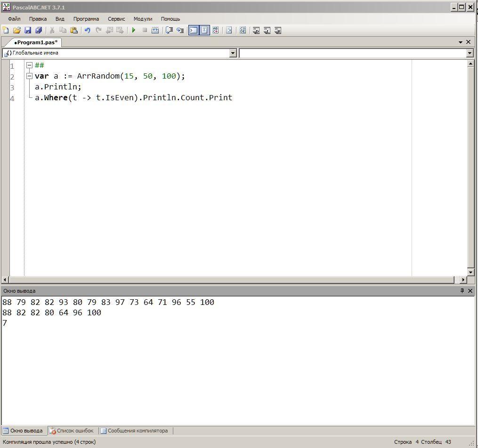Click the output count value 7
478x448 pixels.
(x=5, y=323)
